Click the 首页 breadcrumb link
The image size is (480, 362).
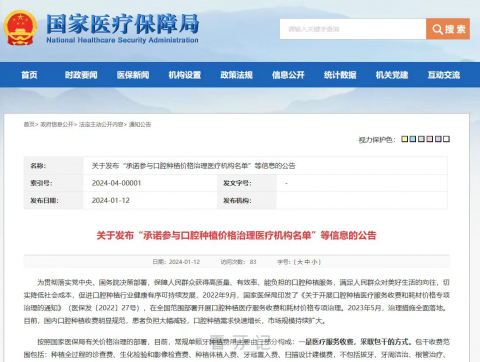pos(29,124)
